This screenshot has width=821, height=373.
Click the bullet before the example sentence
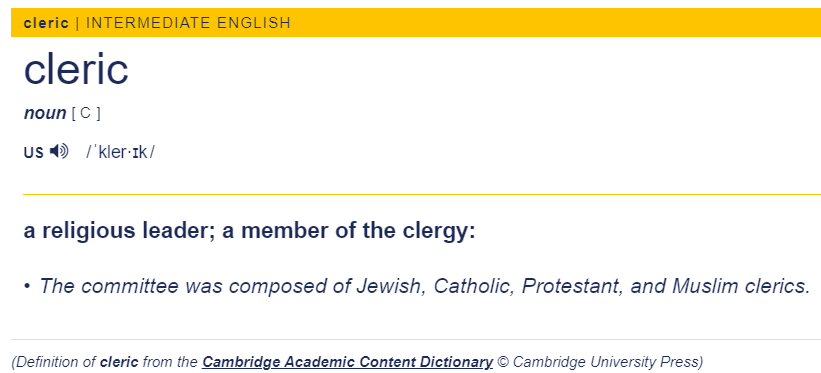point(27,287)
